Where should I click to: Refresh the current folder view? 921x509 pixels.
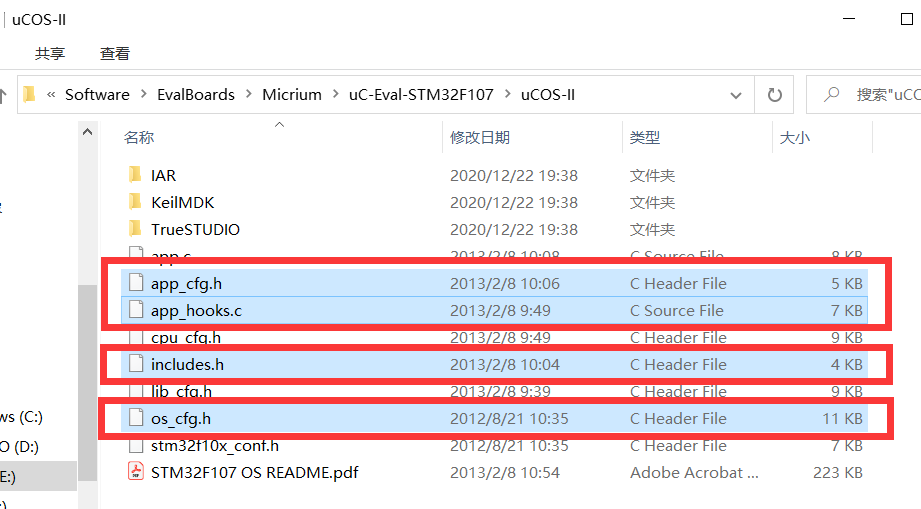pos(774,95)
